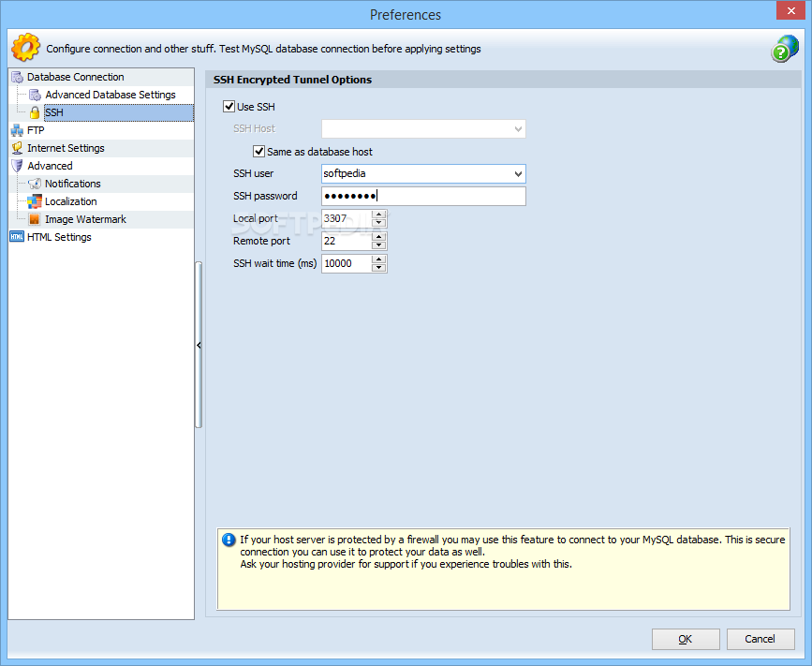The width and height of the screenshot is (812, 666).
Task: Click the SSH padlock icon
Action: click(x=35, y=112)
